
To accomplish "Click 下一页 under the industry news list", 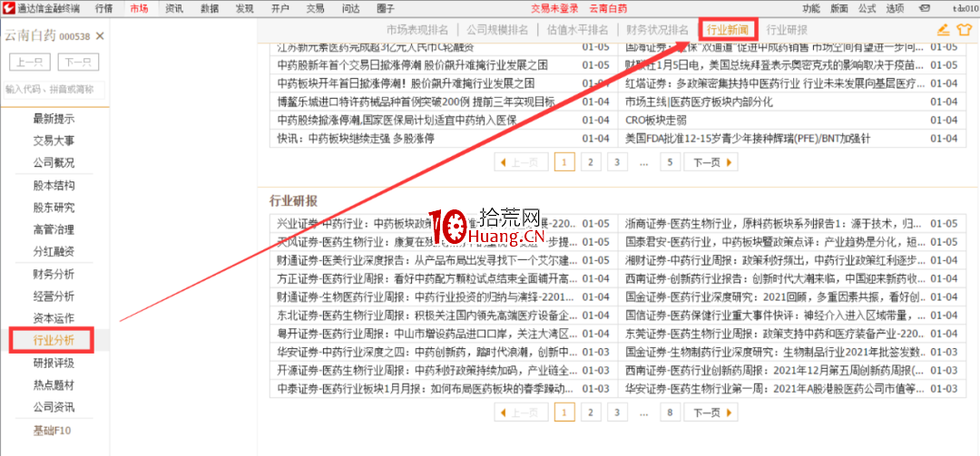I will point(711,162).
